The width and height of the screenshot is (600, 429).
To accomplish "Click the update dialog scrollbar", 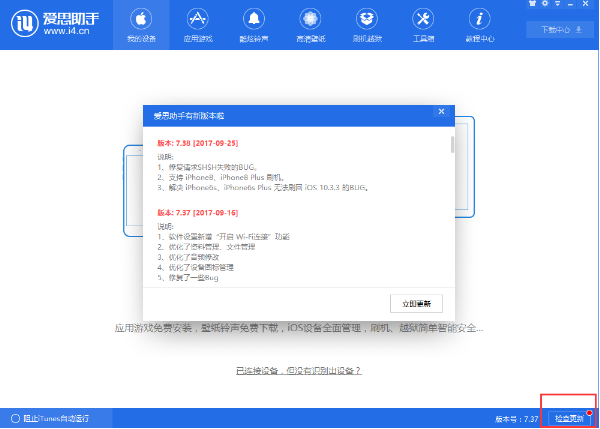I will pyautogui.click(x=453, y=145).
